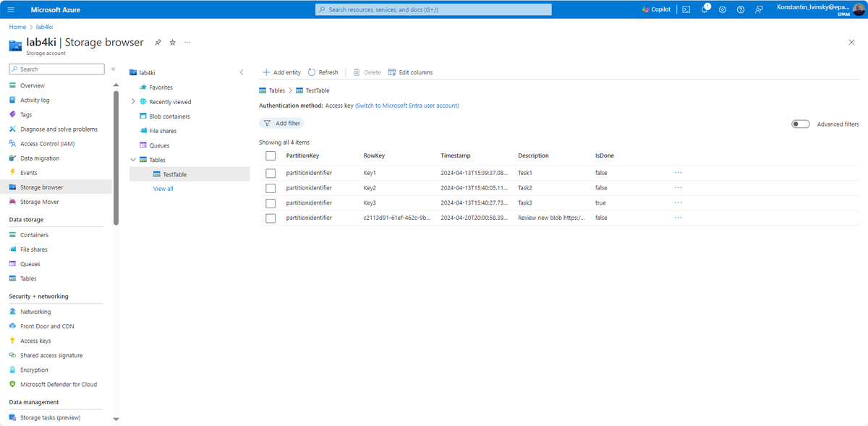This screenshot has height=426, width=868.
Task: Check the Key1 row checkbox
Action: click(x=271, y=173)
